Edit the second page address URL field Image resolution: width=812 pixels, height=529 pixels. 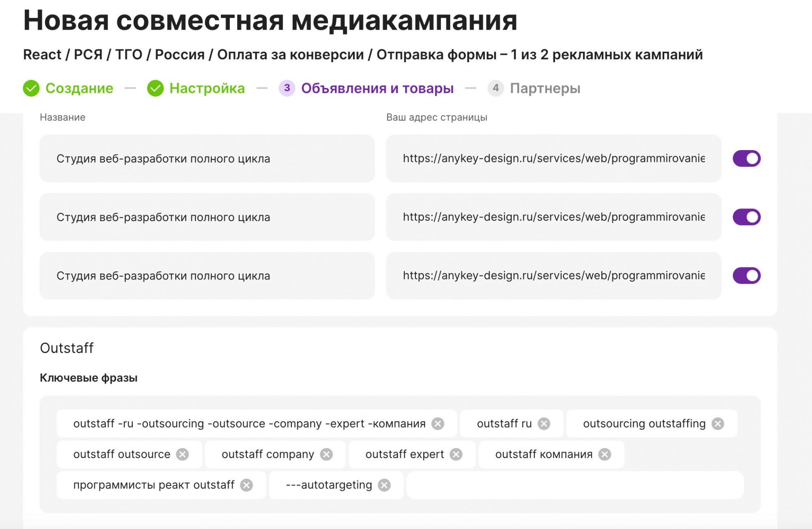point(554,217)
